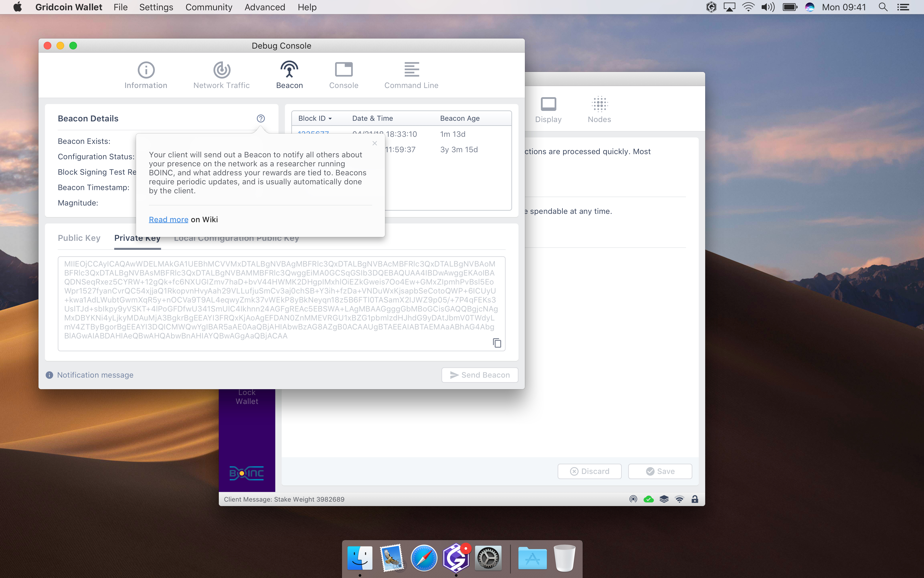This screenshot has height=578, width=924.
Task: Click the Read more wiki link
Action: click(x=168, y=219)
